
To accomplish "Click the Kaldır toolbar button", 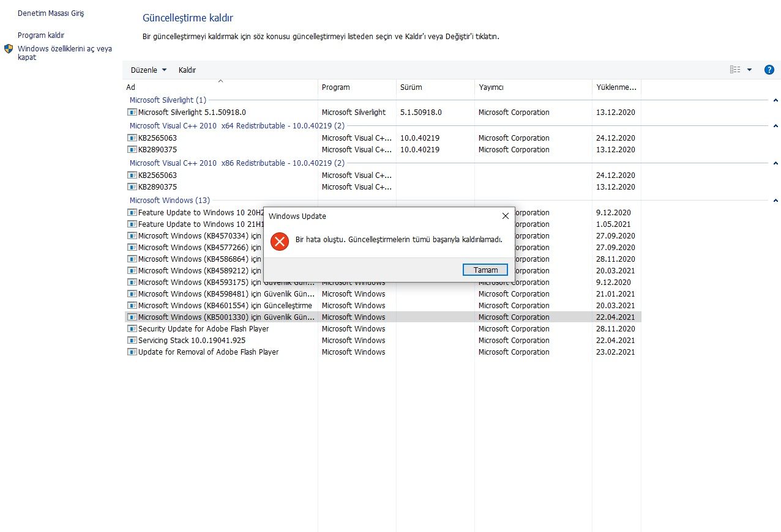I will pos(187,70).
